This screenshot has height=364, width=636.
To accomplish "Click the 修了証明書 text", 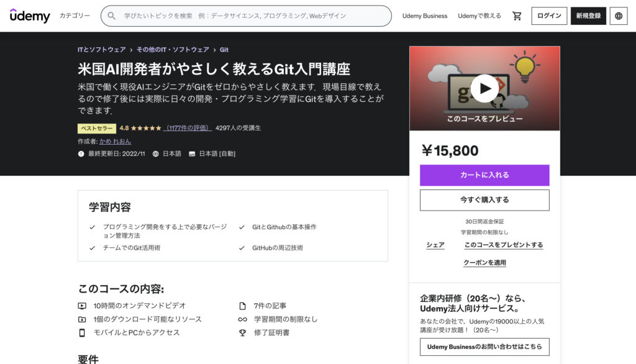I will coord(271,333).
